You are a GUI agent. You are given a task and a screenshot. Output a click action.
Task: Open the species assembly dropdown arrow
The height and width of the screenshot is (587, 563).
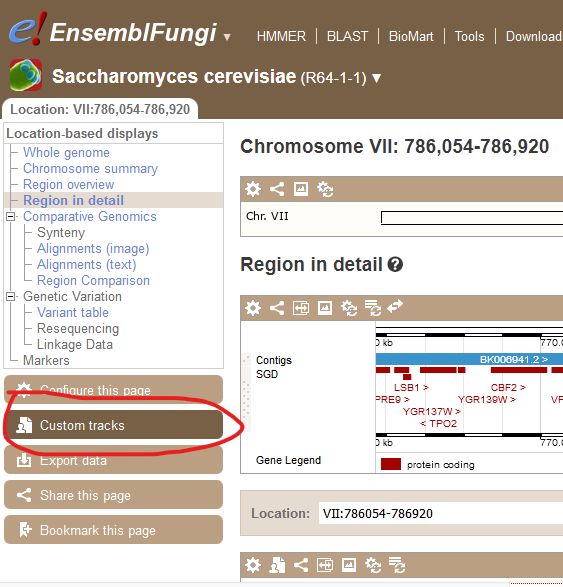point(377,78)
